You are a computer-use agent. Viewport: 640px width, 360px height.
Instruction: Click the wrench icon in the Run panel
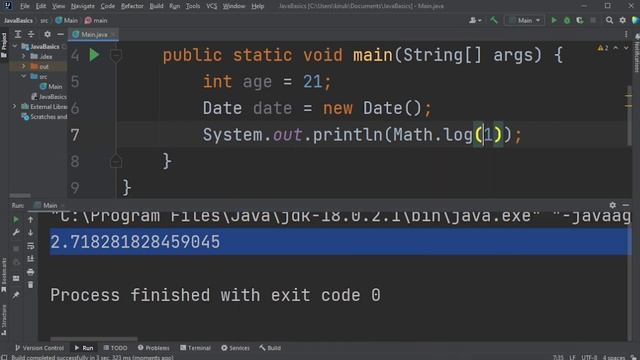[16, 233]
